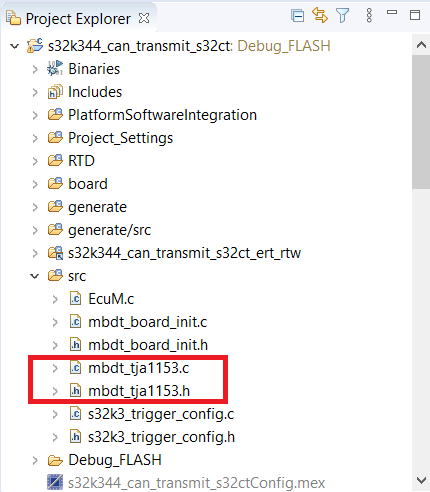Open the filter funnel icon
Screen dimensions: 430x492
342,15
